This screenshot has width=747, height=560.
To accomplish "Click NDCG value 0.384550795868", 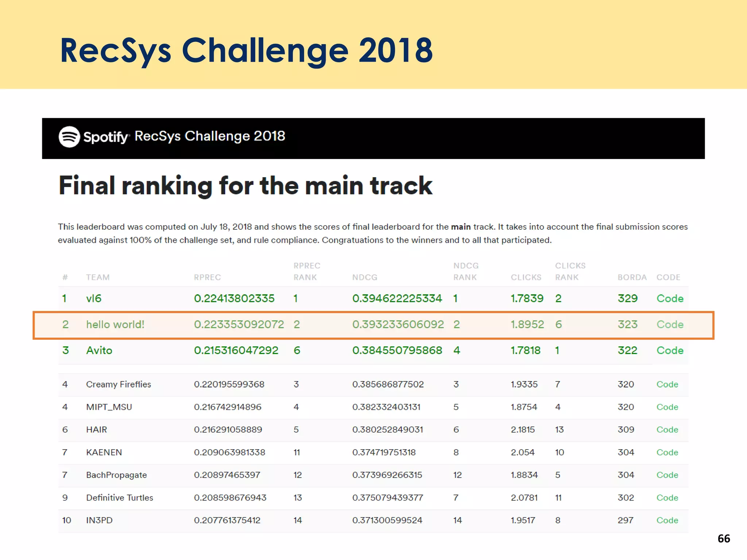I will click(x=397, y=350).
